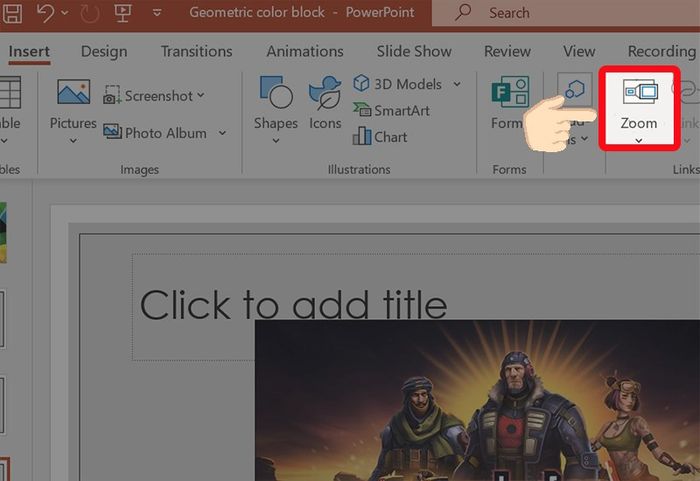Image resolution: width=700 pixels, height=481 pixels.
Task: Click the Zoom button icon
Action: pyautogui.click(x=641, y=92)
